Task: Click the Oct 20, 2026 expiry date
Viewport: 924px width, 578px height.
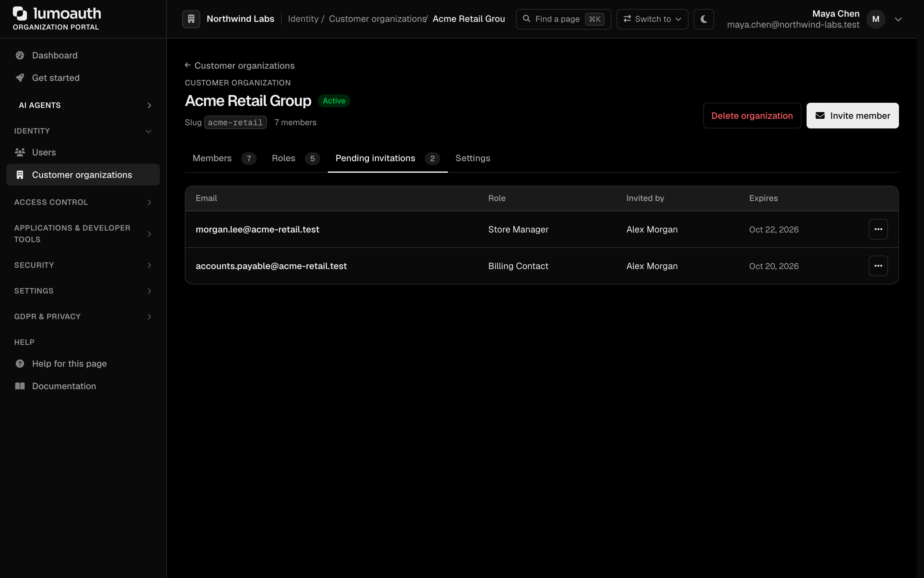Action: [774, 266]
